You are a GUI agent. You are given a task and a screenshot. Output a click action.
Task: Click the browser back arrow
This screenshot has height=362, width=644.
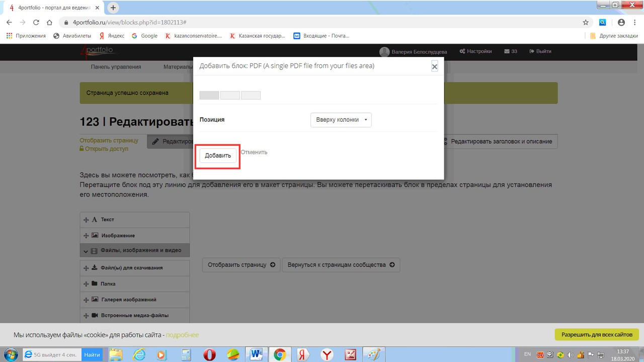pyautogui.click(x=9, y=23)
